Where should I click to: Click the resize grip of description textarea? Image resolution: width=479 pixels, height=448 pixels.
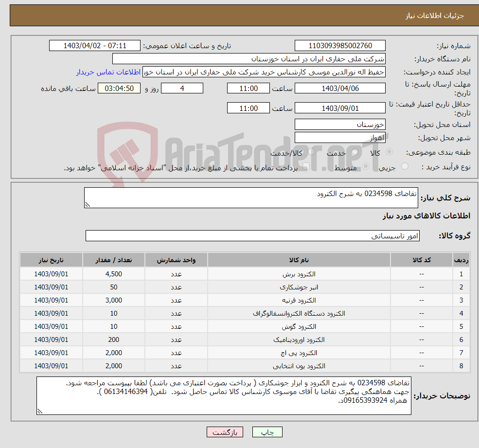click(x=88, y=205)
